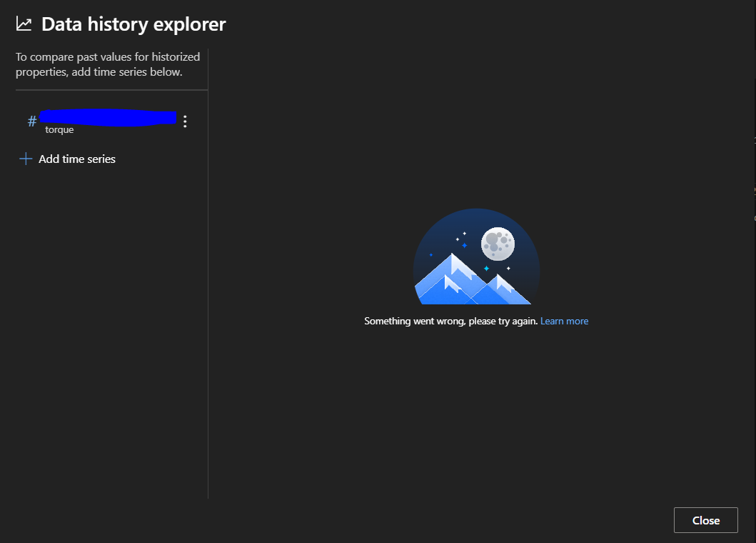Viewport: 756px width, 543px height.
Task: Open the Learn more link
Action: 564,321
